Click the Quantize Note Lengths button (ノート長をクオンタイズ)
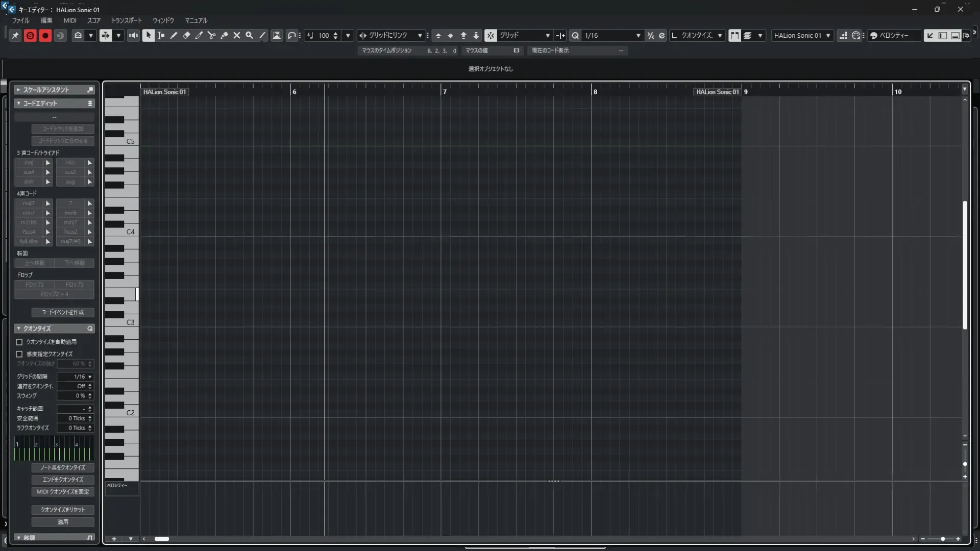The image size is (980, 551). click(63, 467)
